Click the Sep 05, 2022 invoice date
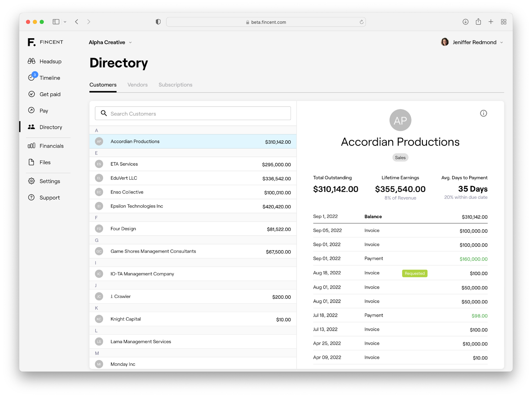Viewport: 532px width, 397px height. 328,230
